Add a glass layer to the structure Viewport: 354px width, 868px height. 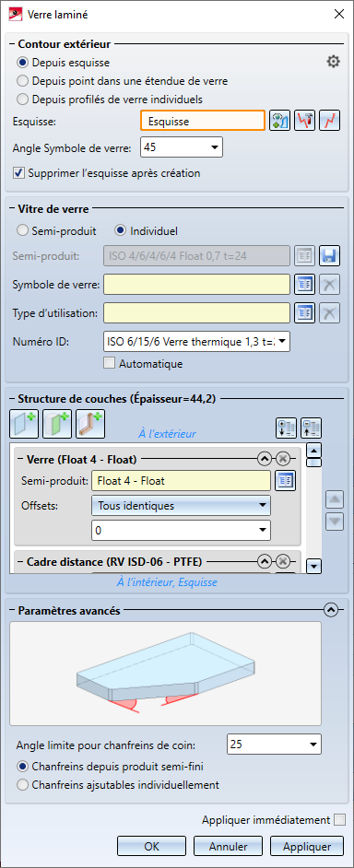pyautogui.click(x=24, y=425)
